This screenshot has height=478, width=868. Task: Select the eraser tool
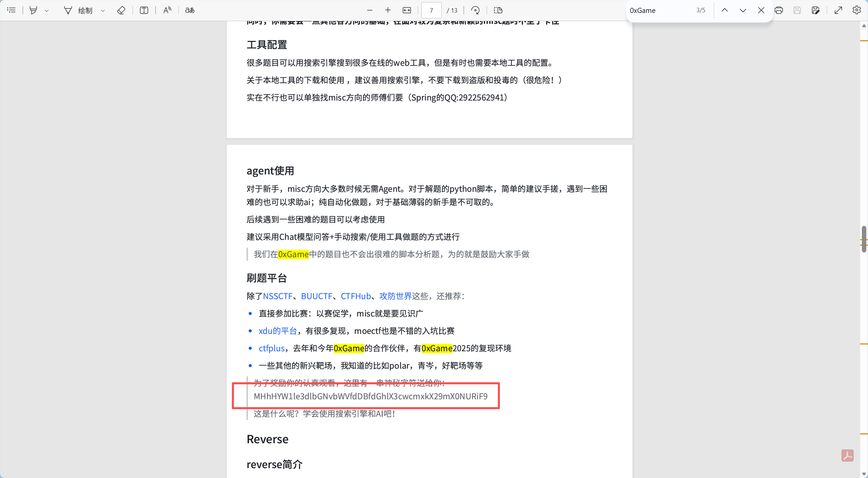(x=121, y=10)
